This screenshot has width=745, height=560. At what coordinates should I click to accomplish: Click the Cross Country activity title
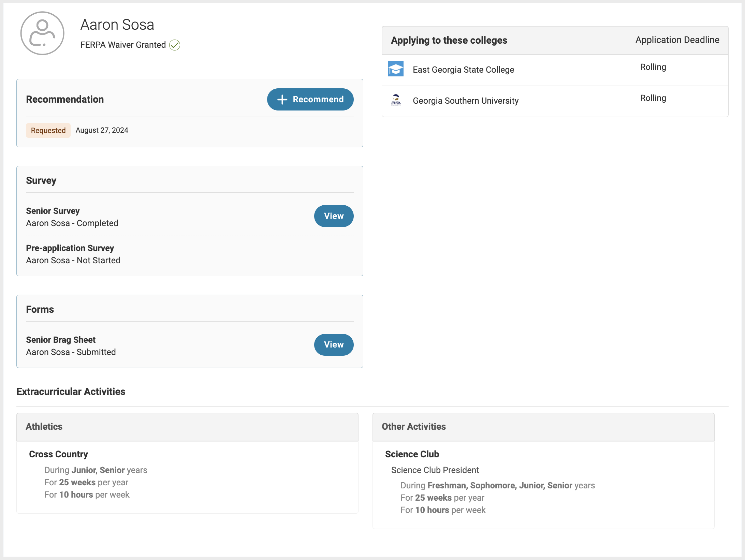[58, 455]
